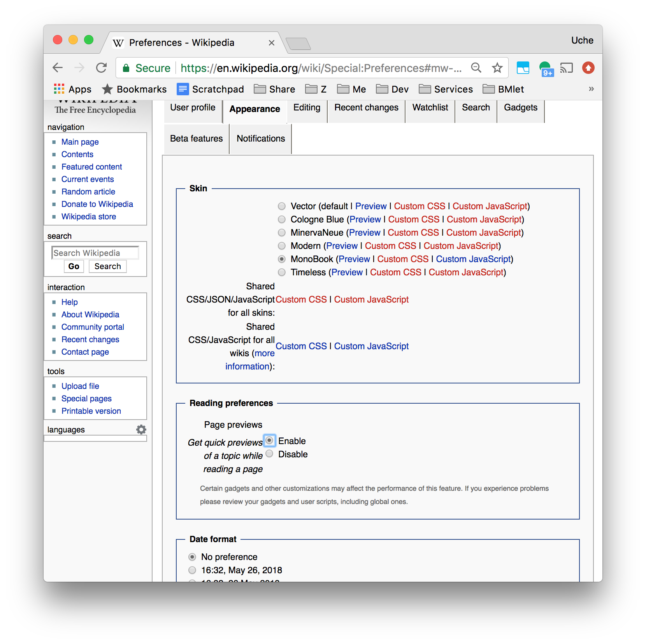Click the Uche profile name
This screenshot has height=644, width=646.
pos(582,40)
